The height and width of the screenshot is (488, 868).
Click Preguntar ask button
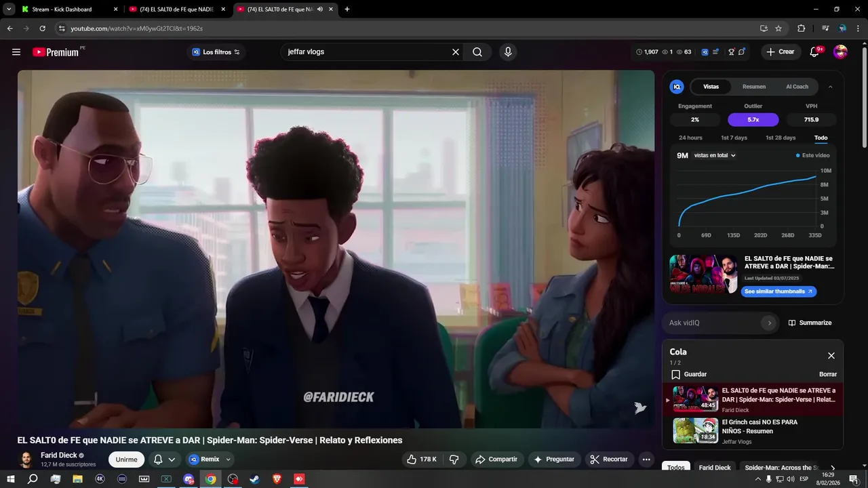click(554, 460)
